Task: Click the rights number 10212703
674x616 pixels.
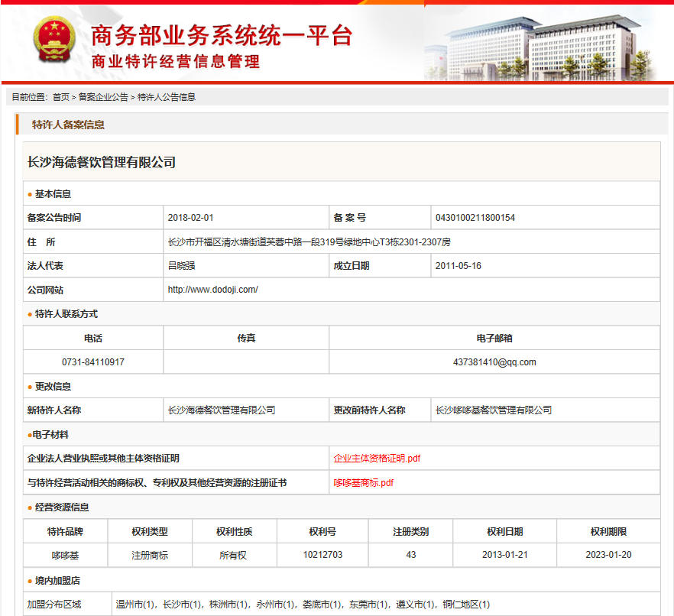Action: [322, 555]
